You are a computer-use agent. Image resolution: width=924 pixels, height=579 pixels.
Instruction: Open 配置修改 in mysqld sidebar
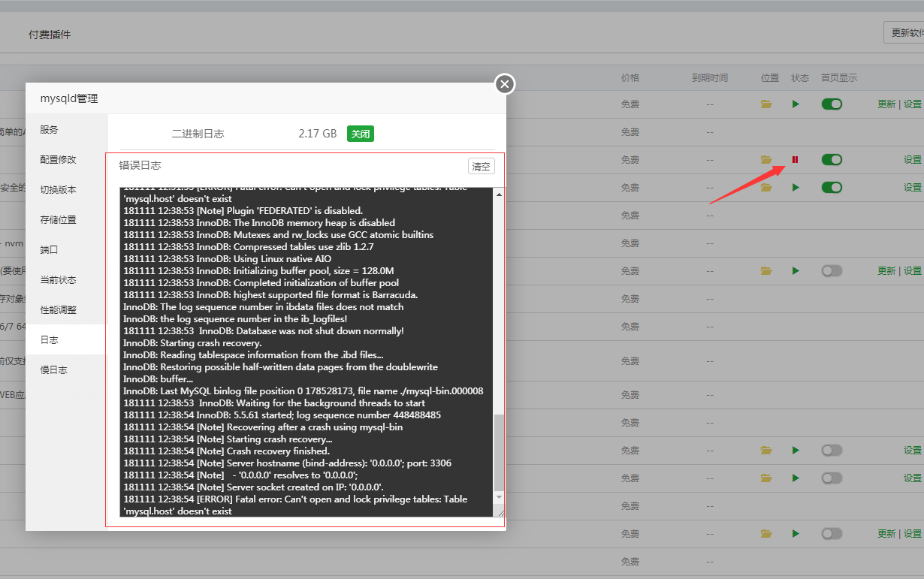point(67,159)
